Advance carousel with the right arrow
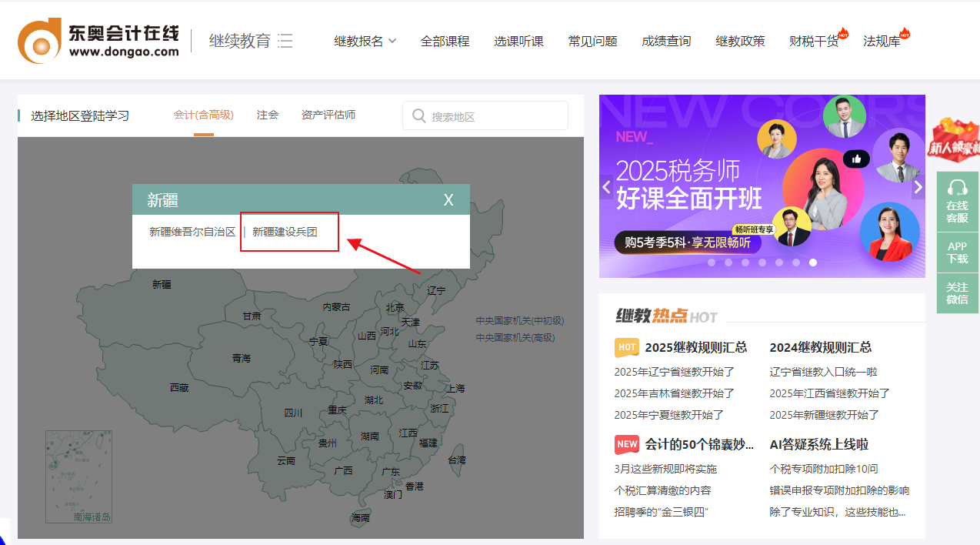 pos(918,186)
